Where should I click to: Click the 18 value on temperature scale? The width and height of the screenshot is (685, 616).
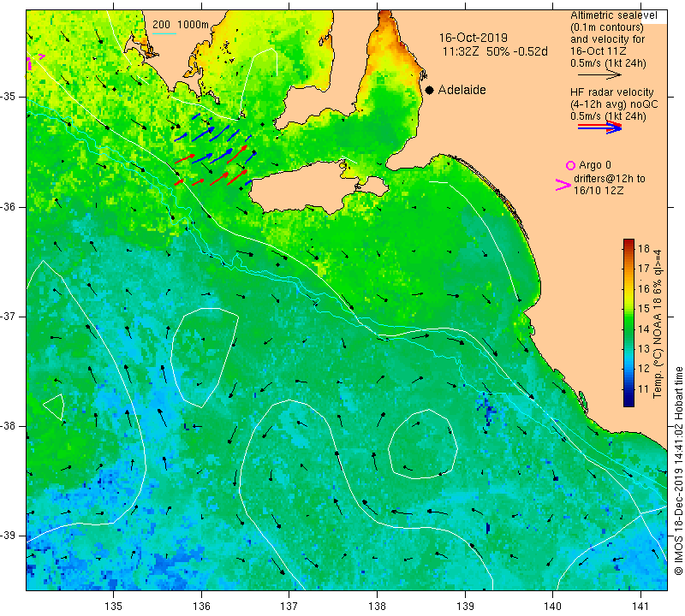click(644, 249)
